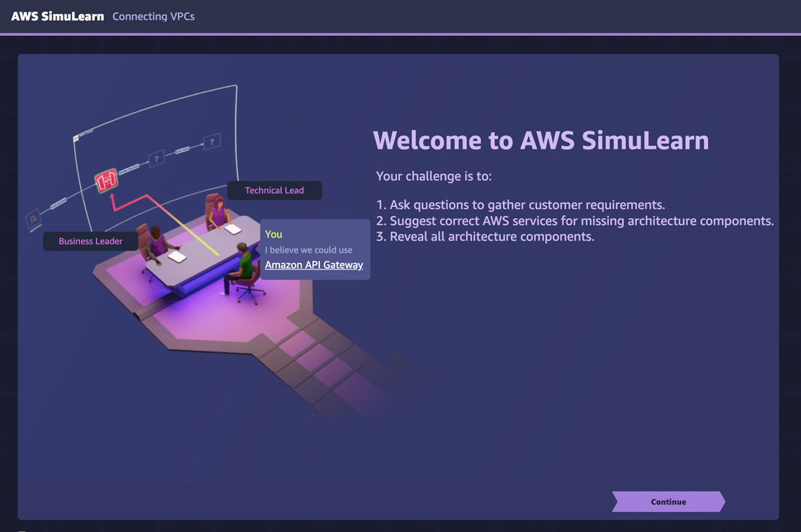Click the red API Gateway architecture icon
Screen dimensions: 801x532
click(x=105, y=182)
